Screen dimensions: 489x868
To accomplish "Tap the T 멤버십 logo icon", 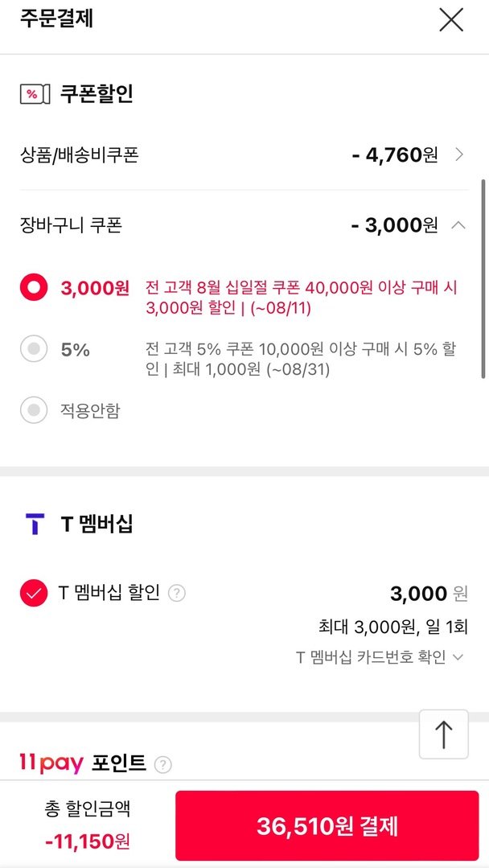I will coord(35,524).
